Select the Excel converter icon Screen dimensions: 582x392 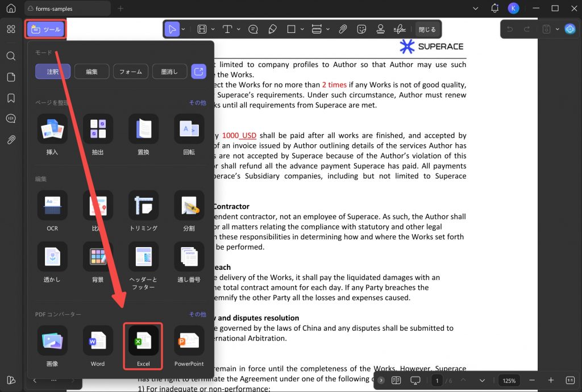tap(143, 340)
